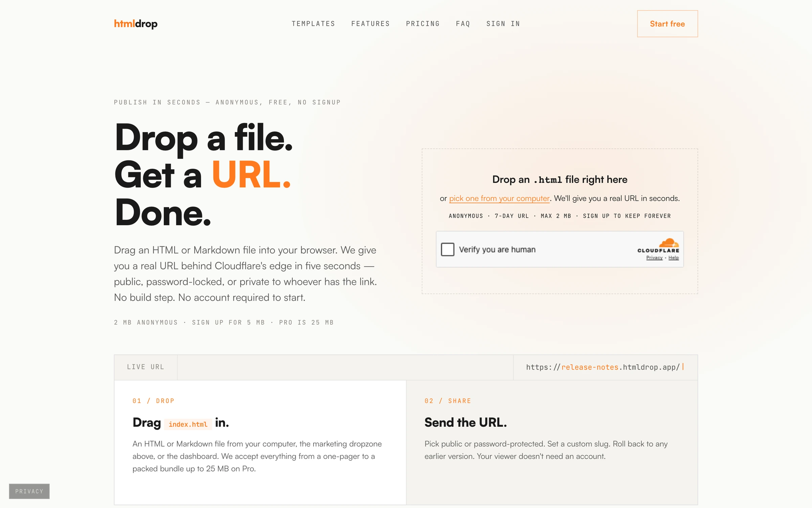Click the An HTML or Markdown file description
This screenshot has height=508, width=812.
pyautogui.click(x=257, y=456)
